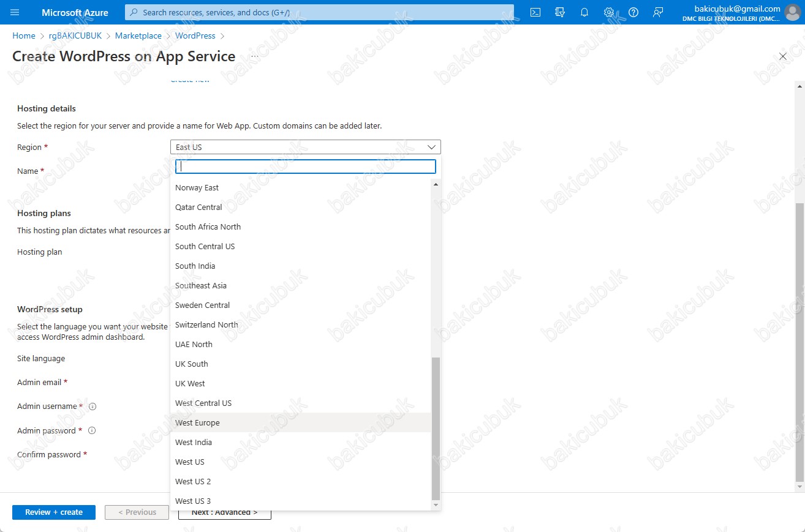Select Sweden Central region
Viewport: 805px width, 532px height.
pyautogui.click(x=301, y=305)
